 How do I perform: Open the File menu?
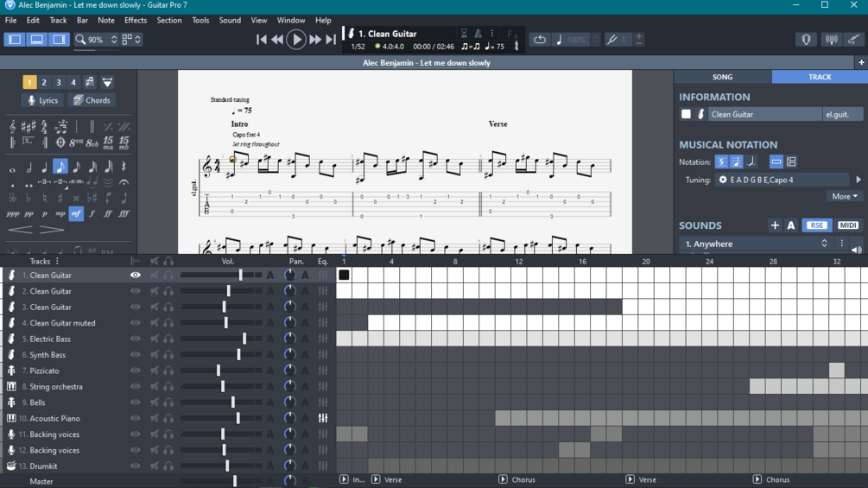click(x=10, y=21)
